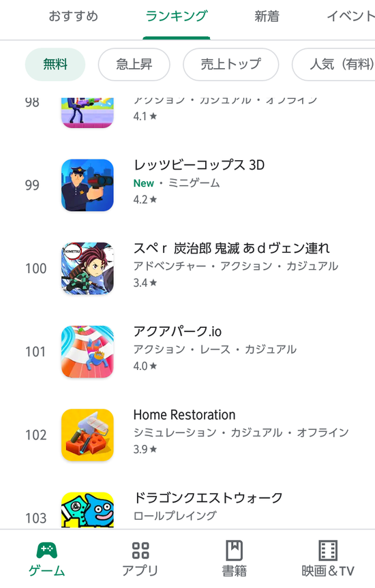Tap the rank 98 app thumbnail

click(87, 112)
